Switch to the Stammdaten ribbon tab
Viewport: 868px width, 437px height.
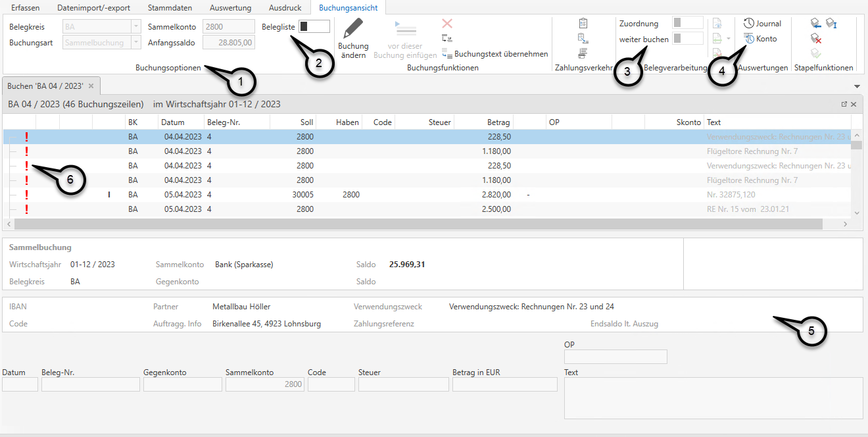(170, 8)
